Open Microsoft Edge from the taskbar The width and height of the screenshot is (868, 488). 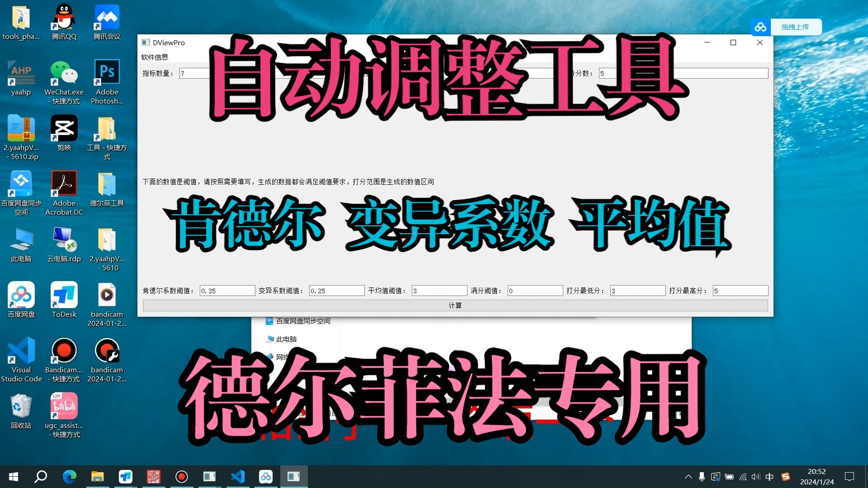pos(70,477)
